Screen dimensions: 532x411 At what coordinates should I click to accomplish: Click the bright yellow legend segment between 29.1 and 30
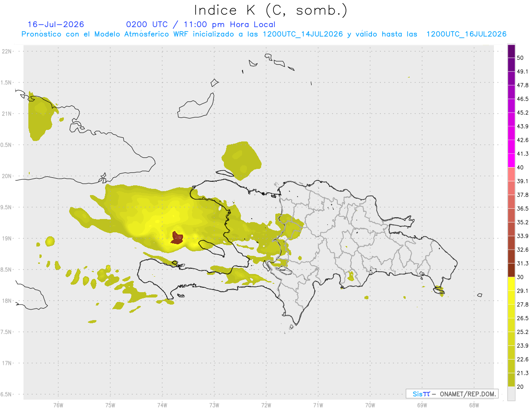[512, 284]
